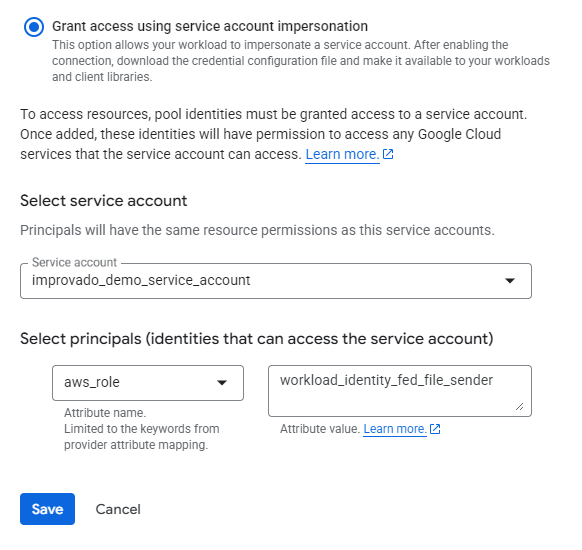This screenshot has height=550, width=582.
Task: Click the 'Grant access using service account impersonation' label
Action: click(x=210, y=26)
